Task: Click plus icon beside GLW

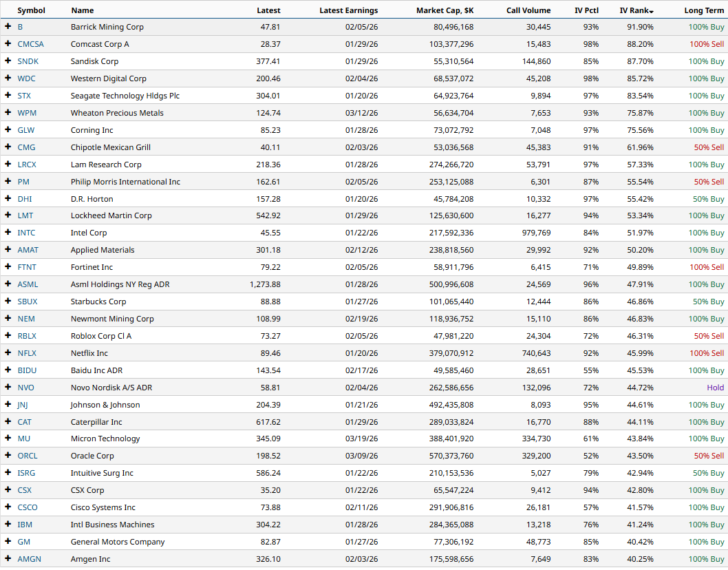Action: pos(8,129)
